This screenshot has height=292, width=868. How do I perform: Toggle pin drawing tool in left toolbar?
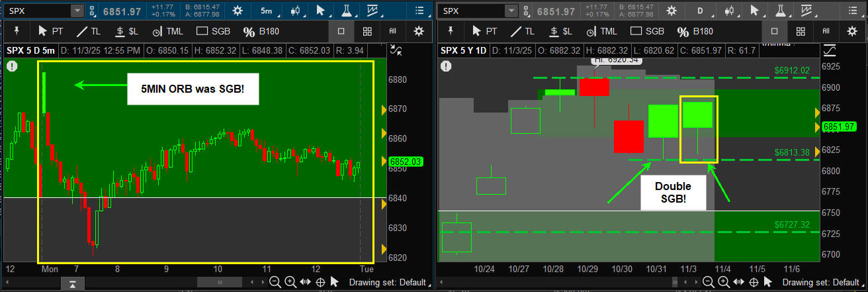pyautogui.click(x=17, y=31)
